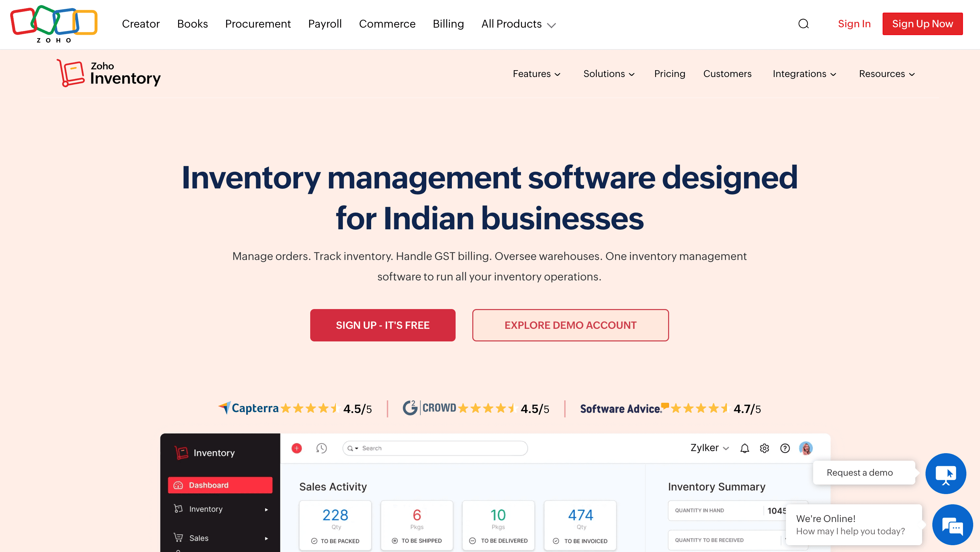
Task: Click the Sign Up Now button
Action: coord(922,24)
